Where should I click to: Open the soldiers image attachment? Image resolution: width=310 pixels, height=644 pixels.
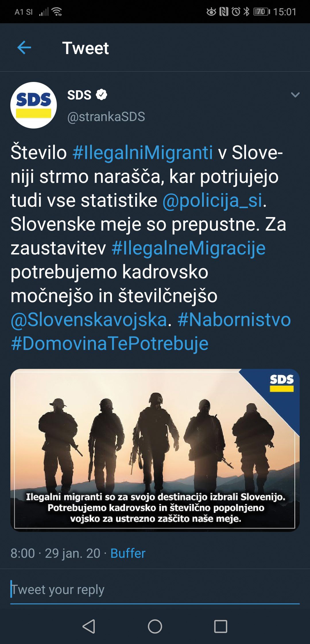[x=155, y=450]
